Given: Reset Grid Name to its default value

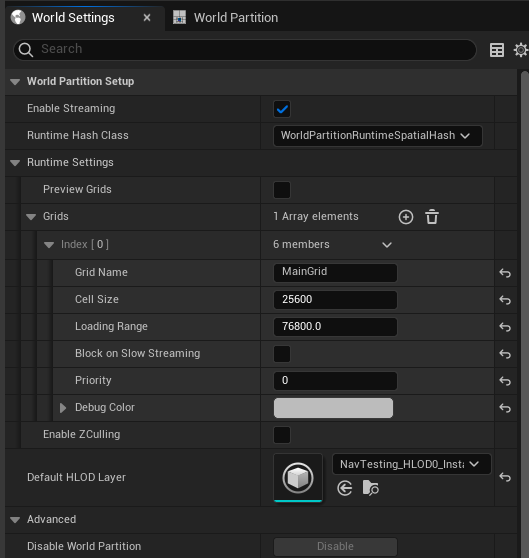Looking at the screenshot, I should coord(505,273).
